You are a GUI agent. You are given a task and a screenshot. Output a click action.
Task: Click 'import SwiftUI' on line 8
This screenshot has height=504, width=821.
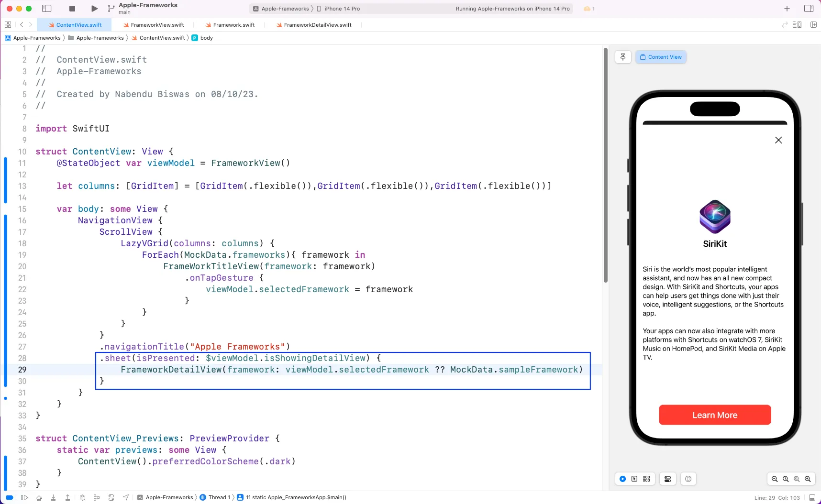72,129
